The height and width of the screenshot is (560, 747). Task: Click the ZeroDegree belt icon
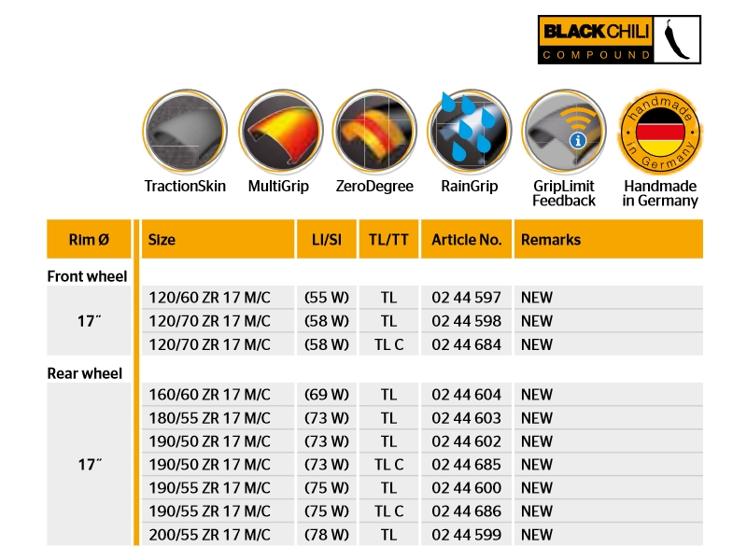[374, 131]
